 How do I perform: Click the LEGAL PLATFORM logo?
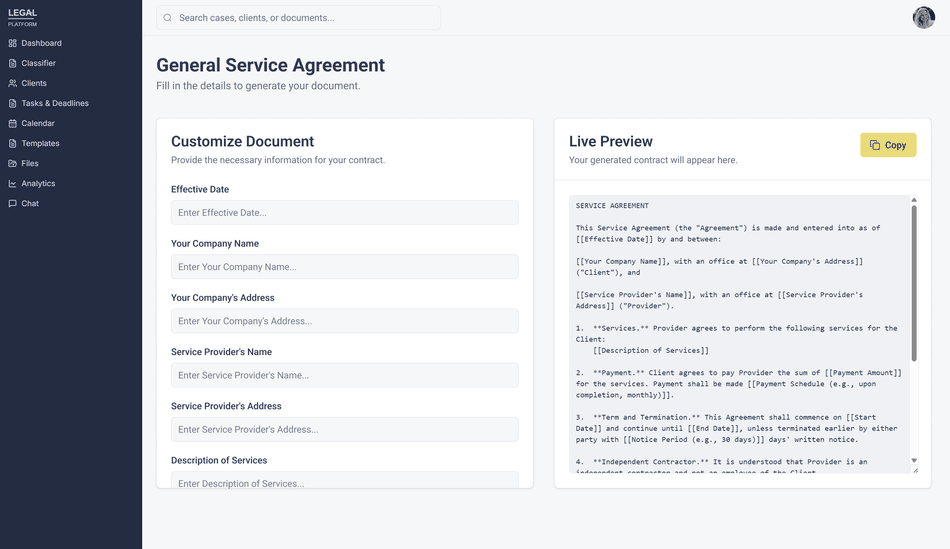point(23,16)
